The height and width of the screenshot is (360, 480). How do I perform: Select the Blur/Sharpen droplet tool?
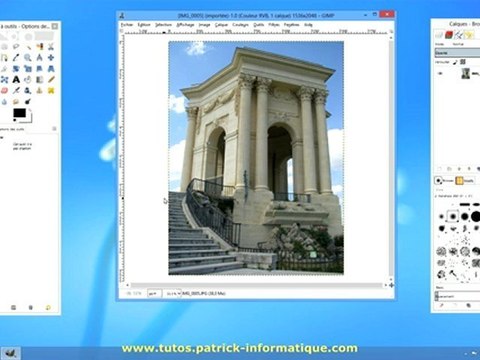pos(4,101)
